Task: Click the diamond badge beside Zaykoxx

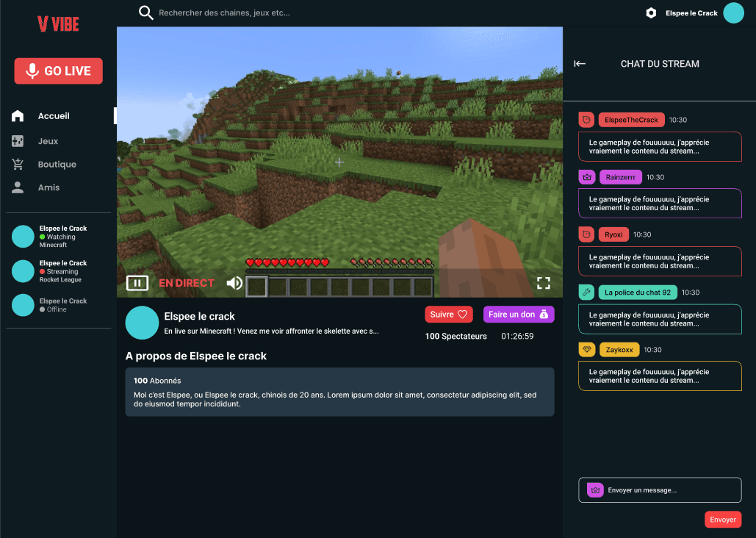Action: (x=587, y=350)
